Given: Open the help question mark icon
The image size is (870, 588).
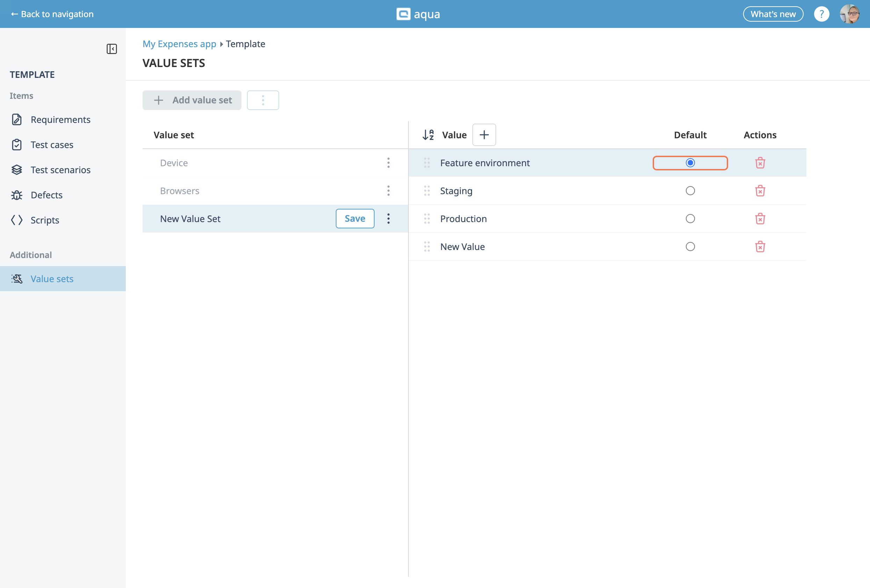Looking at the screenshot, I should (x=821, y=14).
